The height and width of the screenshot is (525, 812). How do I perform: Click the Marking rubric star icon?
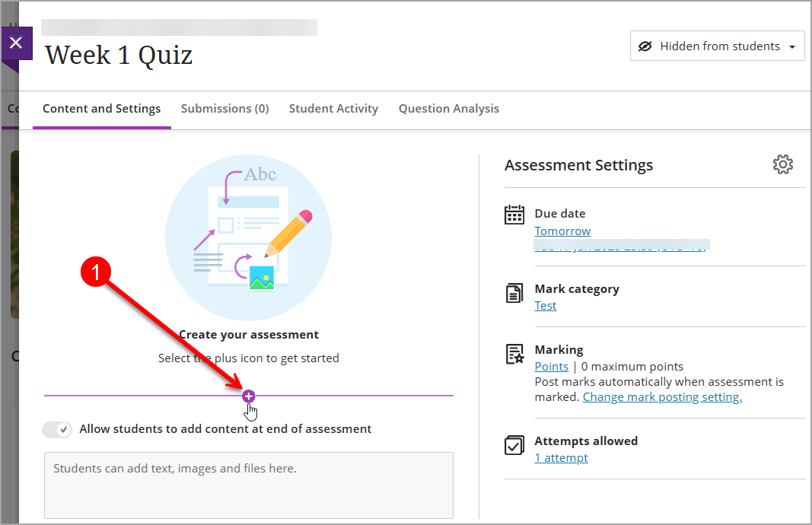[x=514, y=354]
